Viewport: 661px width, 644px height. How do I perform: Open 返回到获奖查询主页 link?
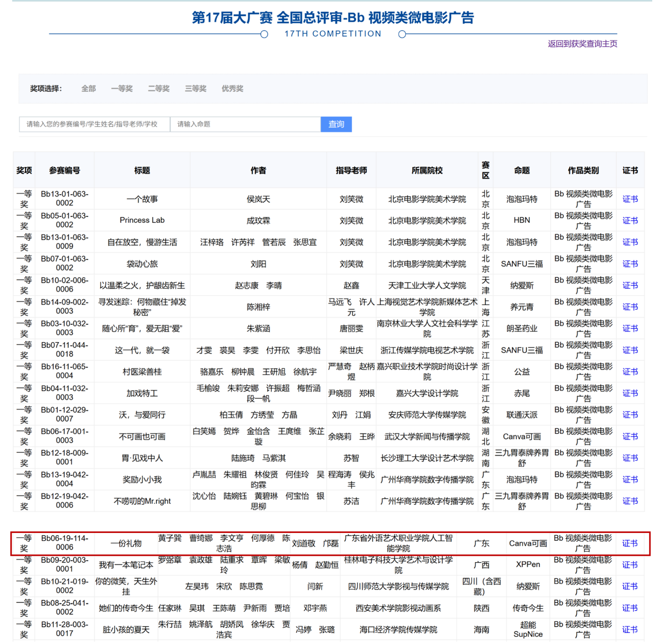[582, 44]
